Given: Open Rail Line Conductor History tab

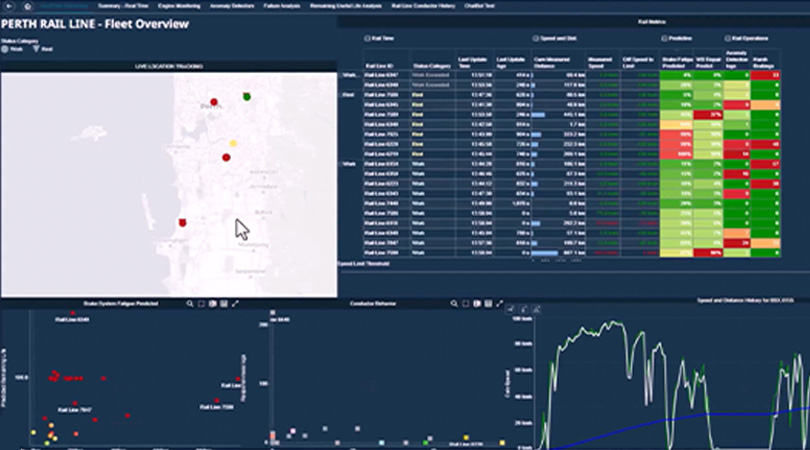Looking at the screenshot, I should tap(423, 6).
